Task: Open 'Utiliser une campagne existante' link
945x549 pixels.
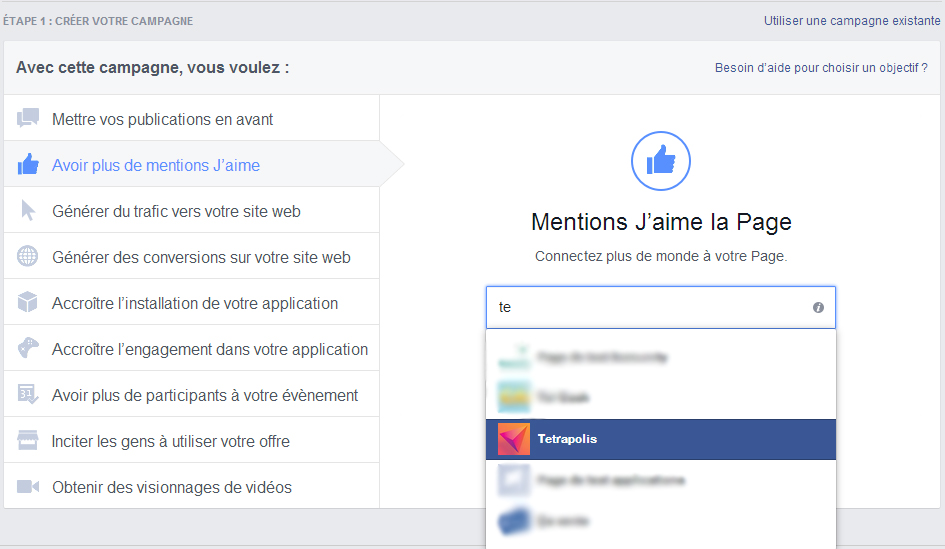Action: [852, 20]
